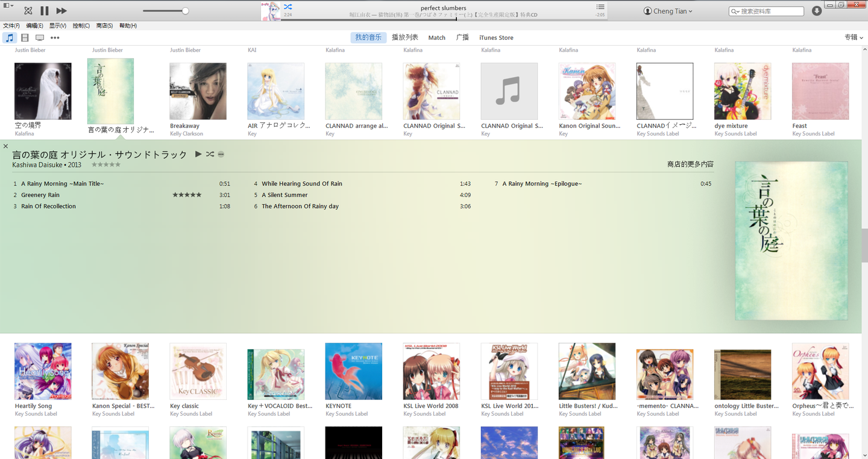
Task: Open the search options magnifier dropdown
Action: [x=735, y=11]
